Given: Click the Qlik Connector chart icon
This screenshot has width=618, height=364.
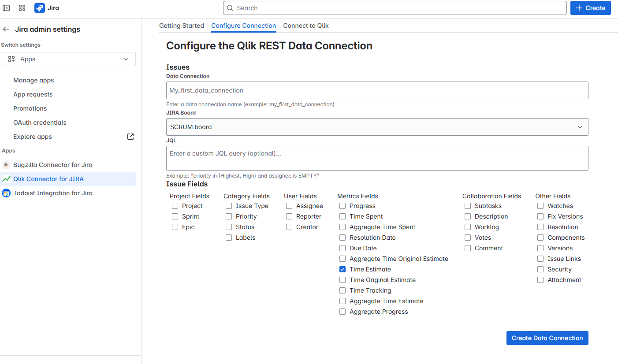Looking at the screenshot, I should click(6, 179).
